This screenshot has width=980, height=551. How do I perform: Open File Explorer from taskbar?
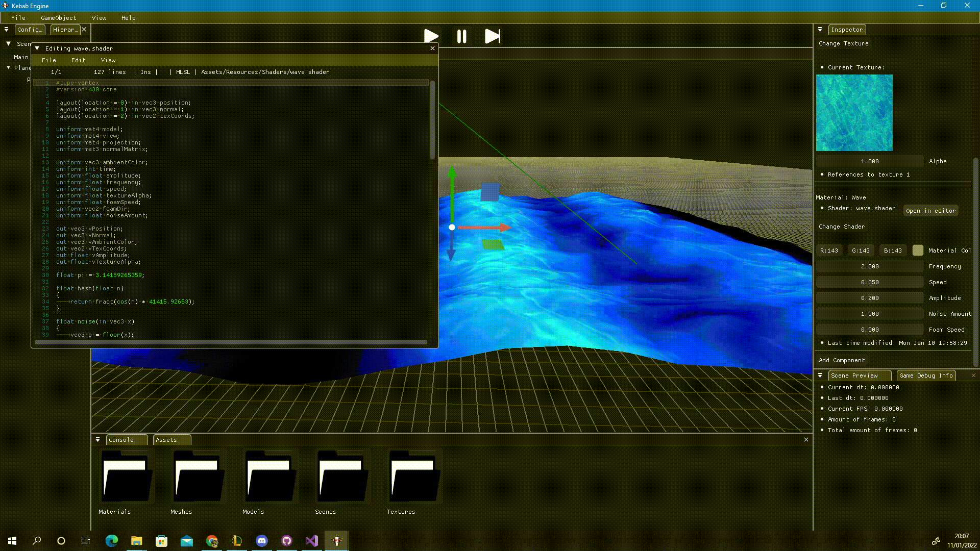136,541
